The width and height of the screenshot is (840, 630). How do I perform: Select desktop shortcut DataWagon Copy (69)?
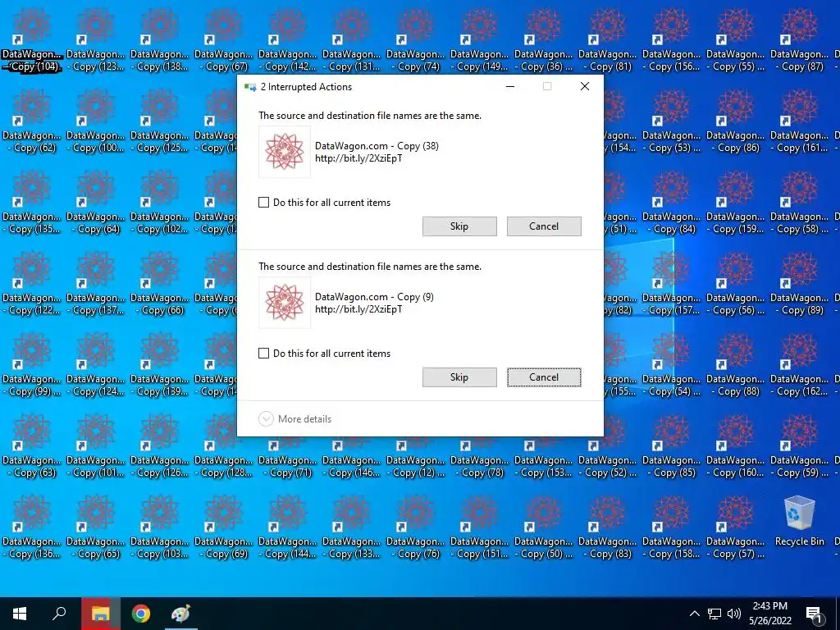pos(223,527)
